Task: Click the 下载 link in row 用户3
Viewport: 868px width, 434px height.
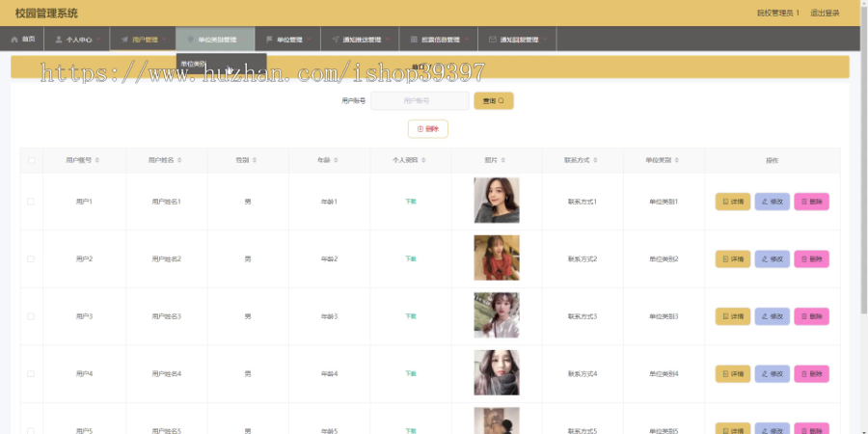Action: 411,316
